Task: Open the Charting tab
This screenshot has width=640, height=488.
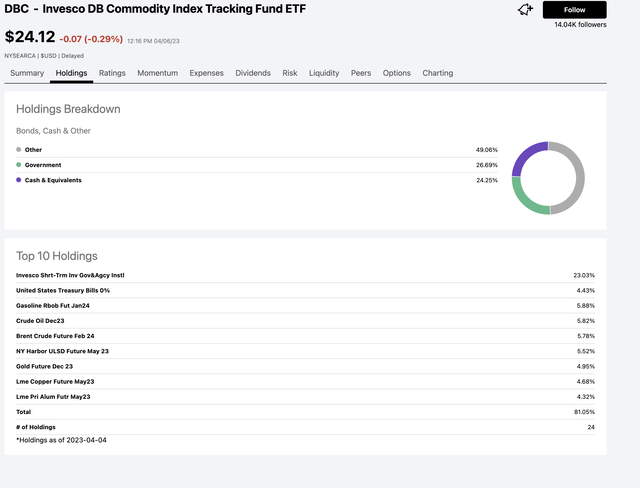Action: 438,73
